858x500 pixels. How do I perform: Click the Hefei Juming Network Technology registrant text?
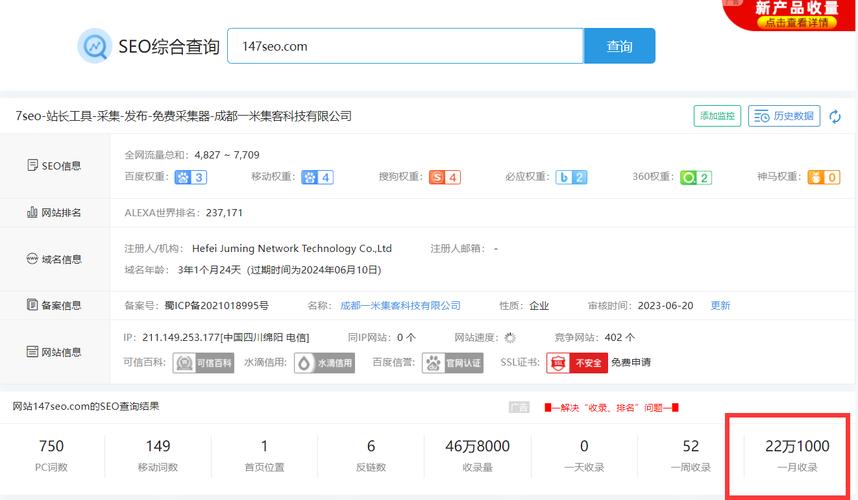pos(292,248)
